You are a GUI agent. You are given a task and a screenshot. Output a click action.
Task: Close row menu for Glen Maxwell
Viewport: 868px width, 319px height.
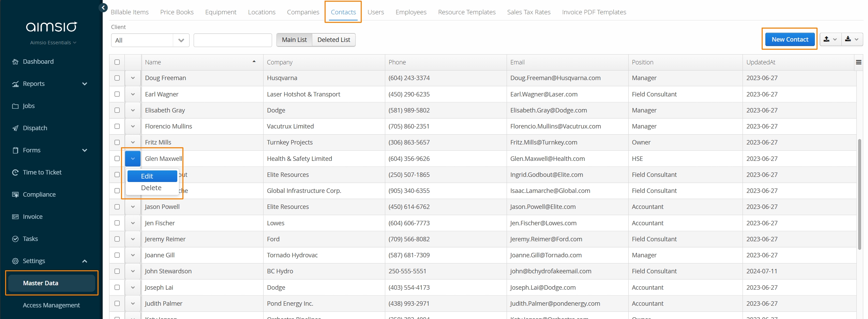click(x=133, y=158)
